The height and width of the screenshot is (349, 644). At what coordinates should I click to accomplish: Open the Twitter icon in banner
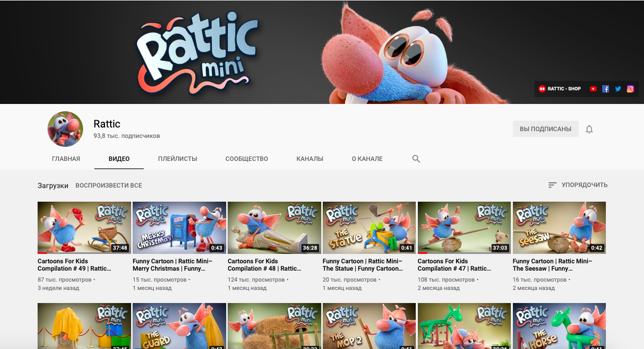point(618,89)
